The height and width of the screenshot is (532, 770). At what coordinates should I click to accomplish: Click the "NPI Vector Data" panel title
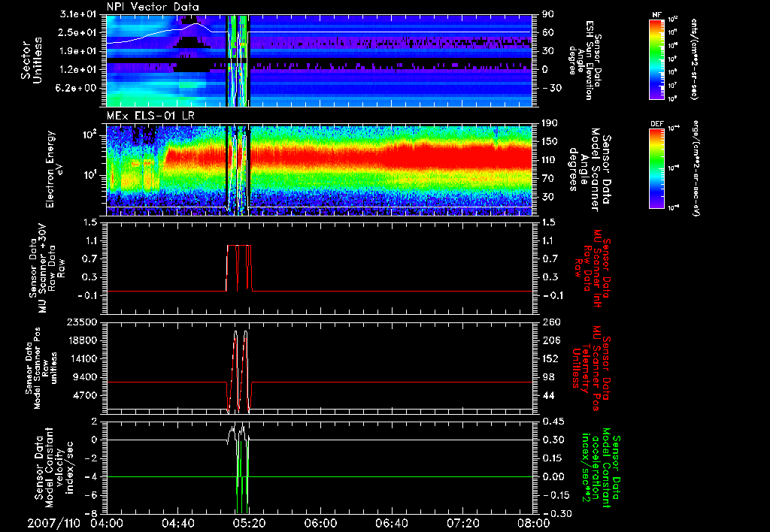pos(153,7)
